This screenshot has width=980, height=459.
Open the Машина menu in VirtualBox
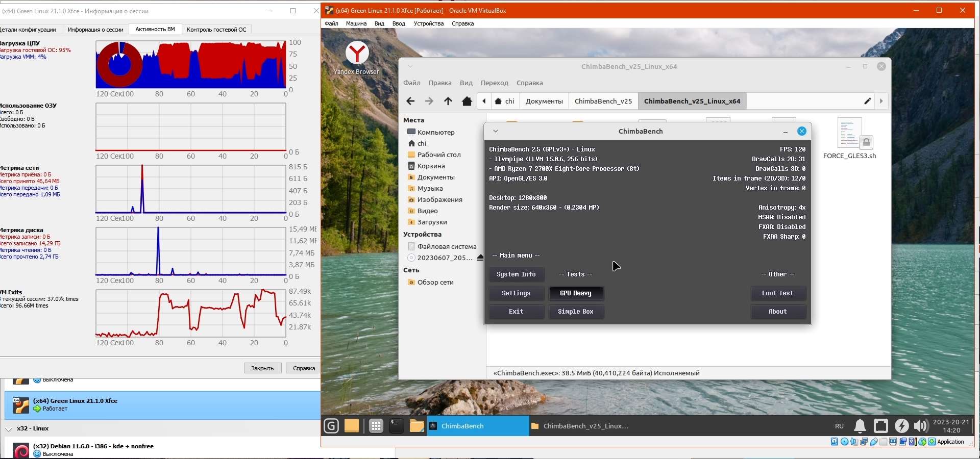point(356,23)
